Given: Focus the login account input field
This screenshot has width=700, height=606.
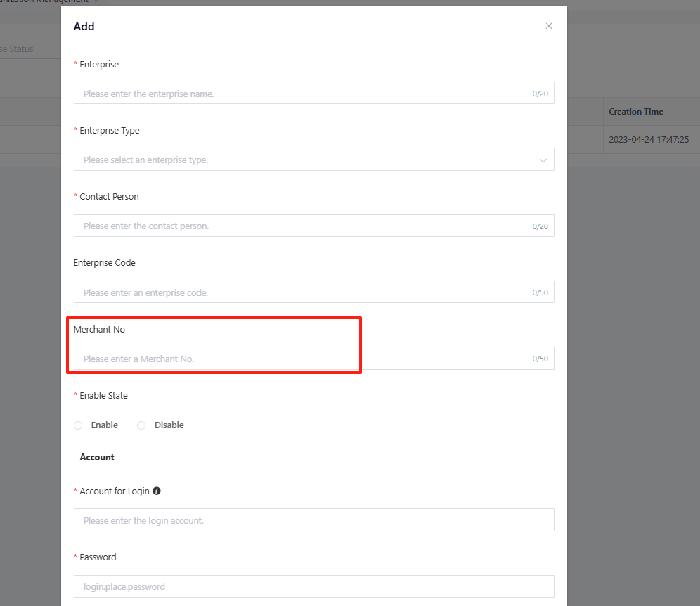Looking at the screenshot, I should [313, 520].
